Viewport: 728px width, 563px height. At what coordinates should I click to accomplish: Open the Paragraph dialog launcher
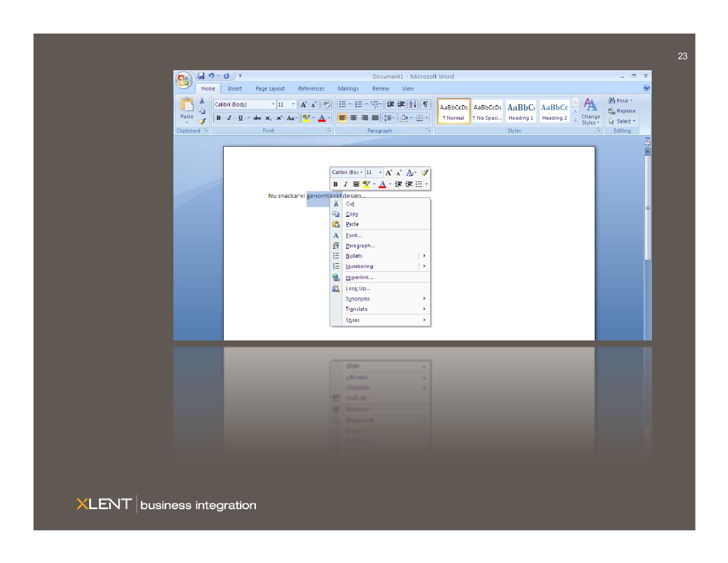[x=428, y=130]
